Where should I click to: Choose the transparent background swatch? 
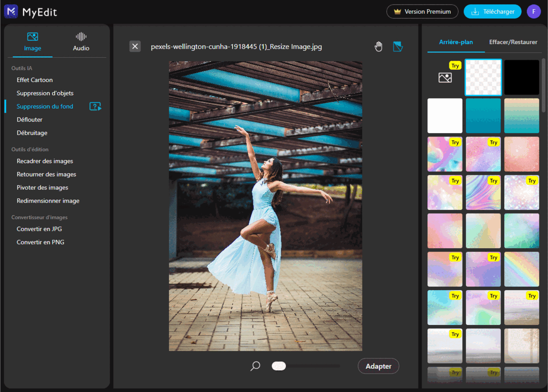(483, 77)
